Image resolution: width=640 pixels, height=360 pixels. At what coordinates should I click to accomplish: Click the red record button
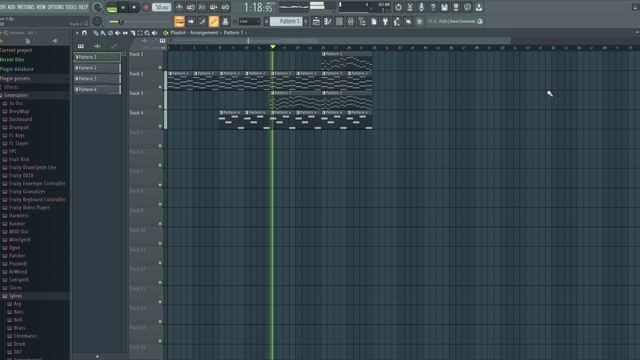146,7
